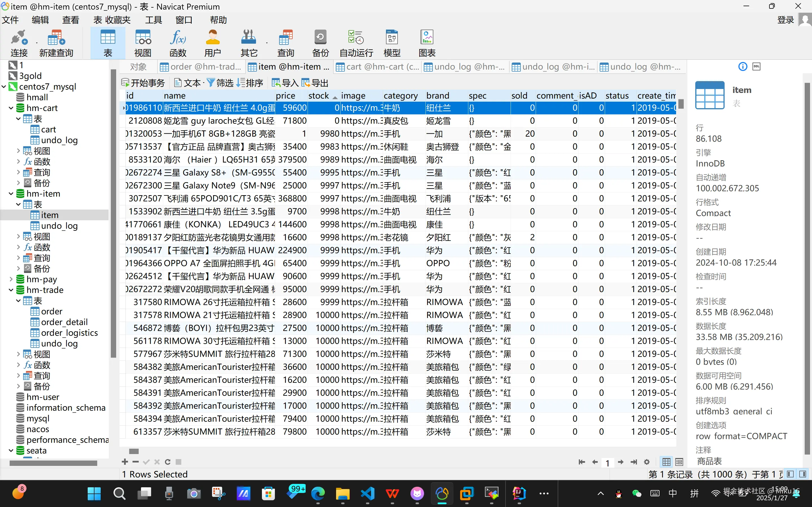812x507 pixels.
Task: Open the Tools menu
Action: pyautogui.click(x=153, y=20)
